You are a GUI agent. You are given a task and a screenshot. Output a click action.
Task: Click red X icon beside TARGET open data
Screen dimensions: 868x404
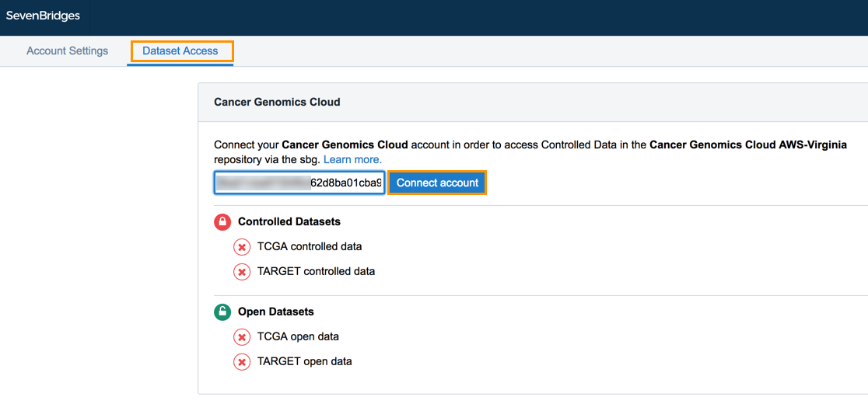tap(242, 362)
